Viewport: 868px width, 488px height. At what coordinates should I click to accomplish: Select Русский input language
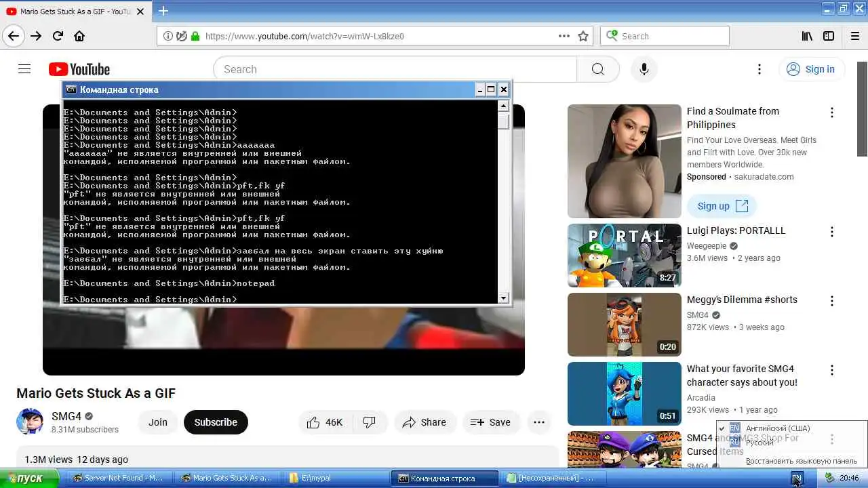tap(759, 442)
